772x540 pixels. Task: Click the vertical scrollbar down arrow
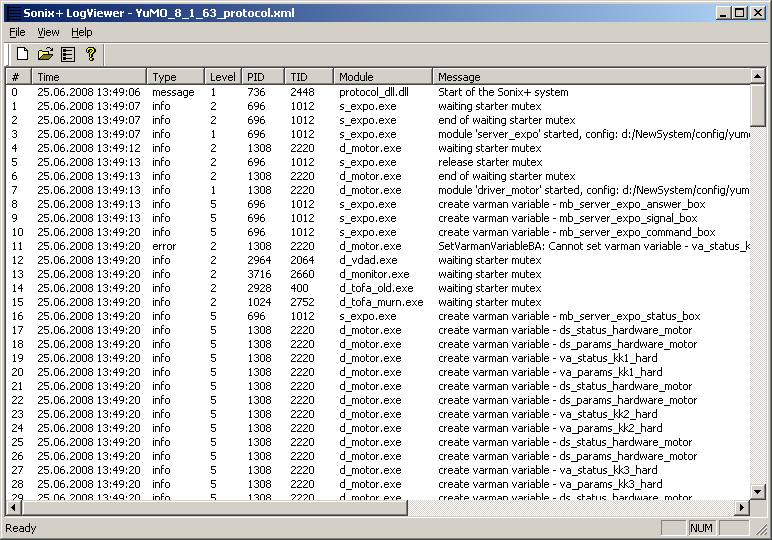pos(758,491)
